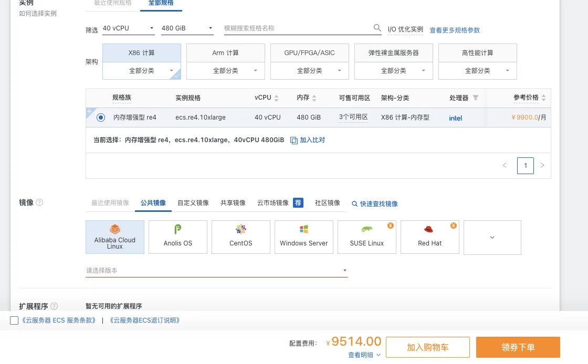Sort the table by 内存 column arrows
This screenshot has height=364, width=588.
point(314,98)
